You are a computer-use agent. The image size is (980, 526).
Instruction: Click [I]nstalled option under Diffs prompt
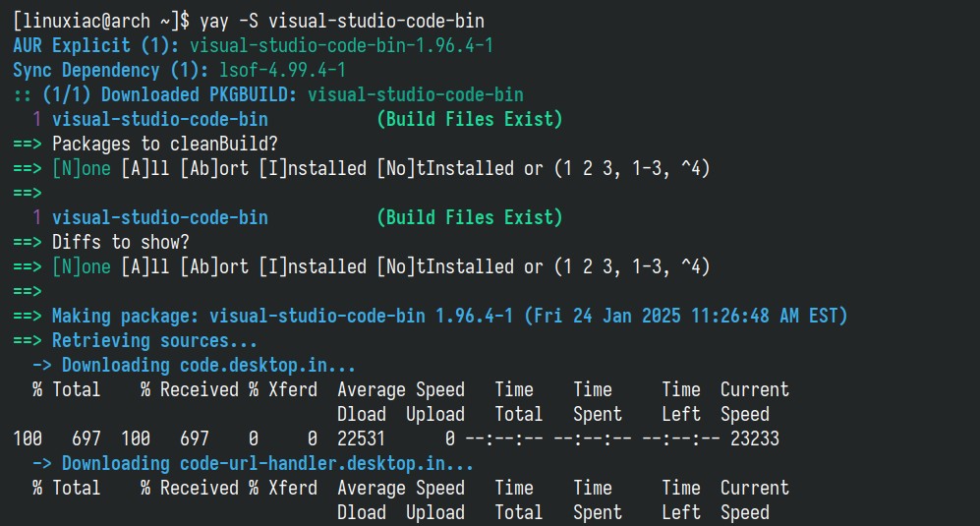(313, 266)
